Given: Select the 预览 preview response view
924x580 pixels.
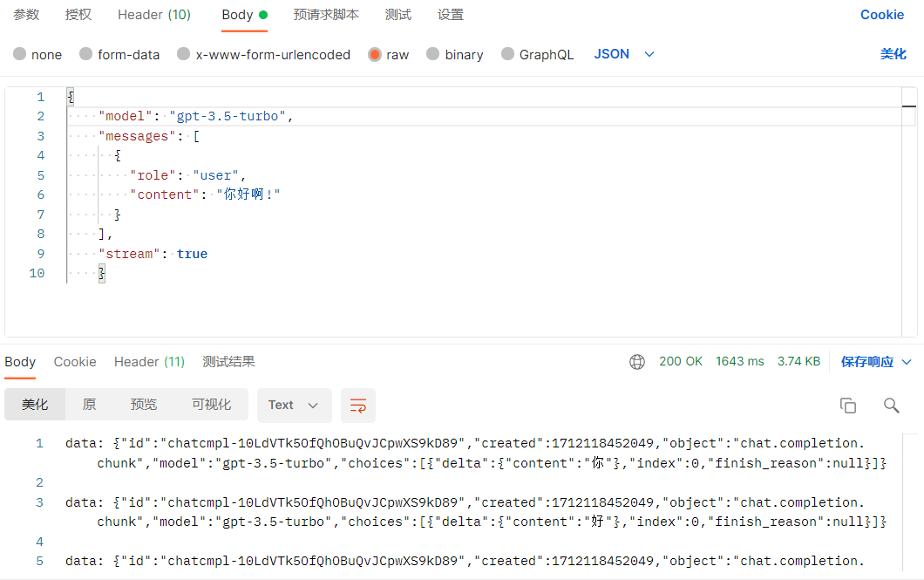Looking at the screenshot, I should click(143, 405).
